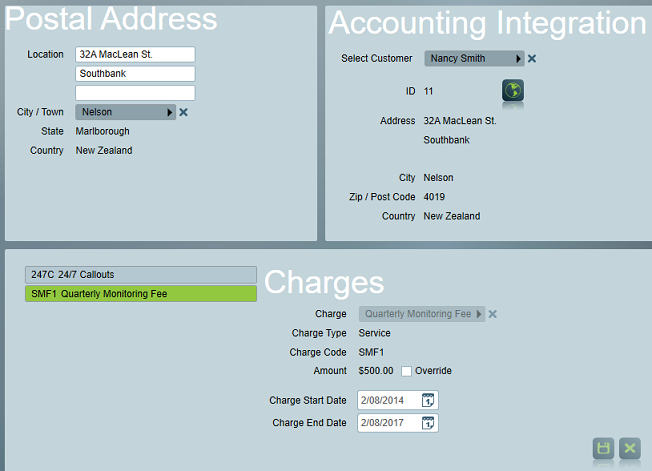Screen dimensions: 652x471
Task: Open calendar picker for Charge Start Date
Action: pos(428,401)
